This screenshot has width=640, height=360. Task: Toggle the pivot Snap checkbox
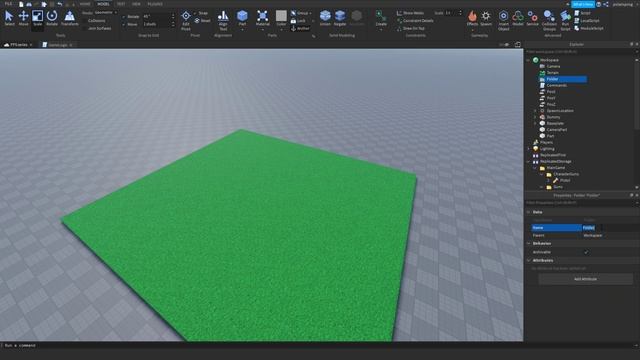pyautogui.click(x=196, y=13)
